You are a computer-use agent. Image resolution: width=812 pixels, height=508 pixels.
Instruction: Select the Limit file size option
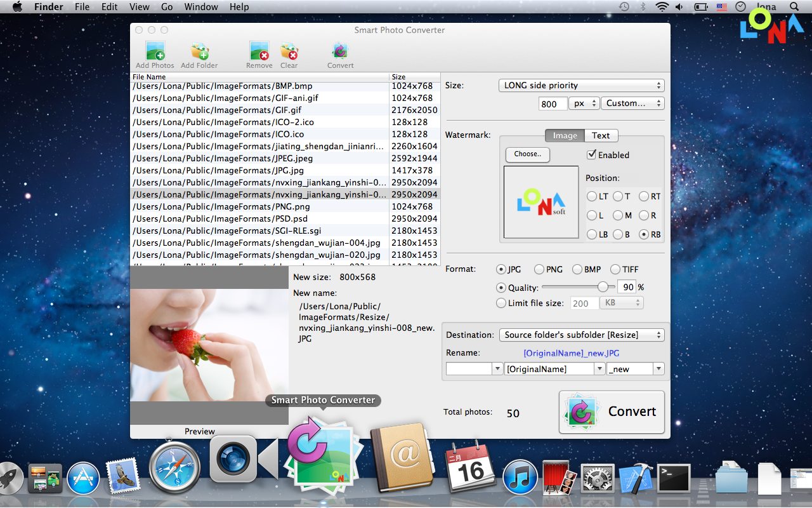(x=501, y=304)
